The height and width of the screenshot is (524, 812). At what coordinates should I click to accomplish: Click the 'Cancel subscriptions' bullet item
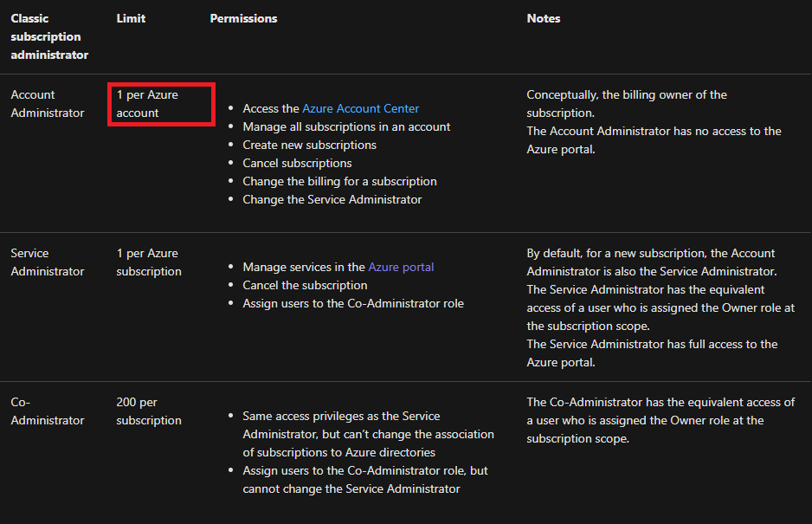click(x=297, y=163)
